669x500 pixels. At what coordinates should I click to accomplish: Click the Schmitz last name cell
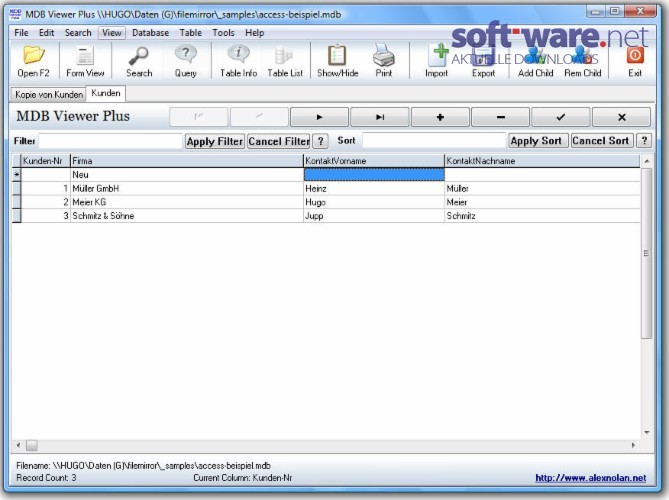pos(542,216)
